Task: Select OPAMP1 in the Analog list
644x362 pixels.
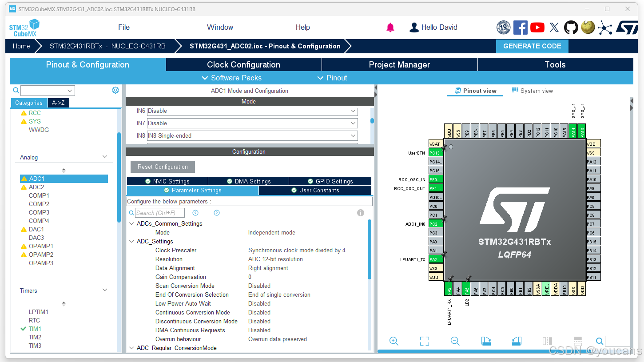Action: (41, 246)
